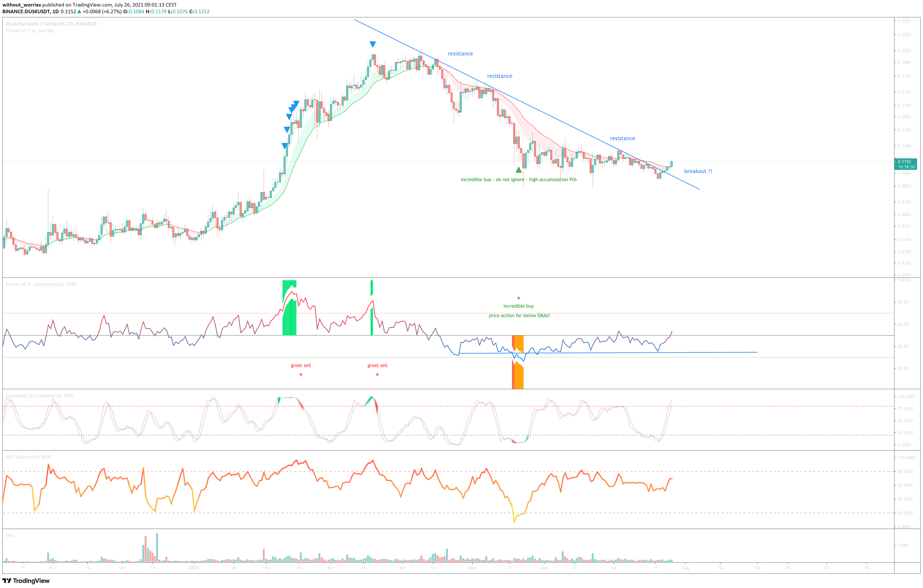The image size is (923, 588).
Task: Click the '2021' label on the time axis
Action: tap(194, 568)
